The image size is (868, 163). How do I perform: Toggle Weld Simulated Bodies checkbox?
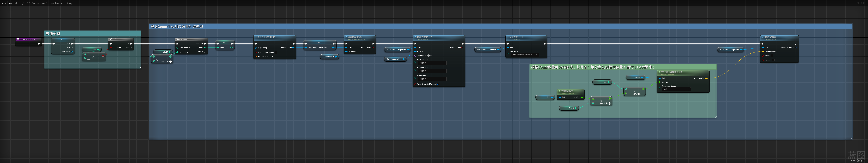point(437,84)
